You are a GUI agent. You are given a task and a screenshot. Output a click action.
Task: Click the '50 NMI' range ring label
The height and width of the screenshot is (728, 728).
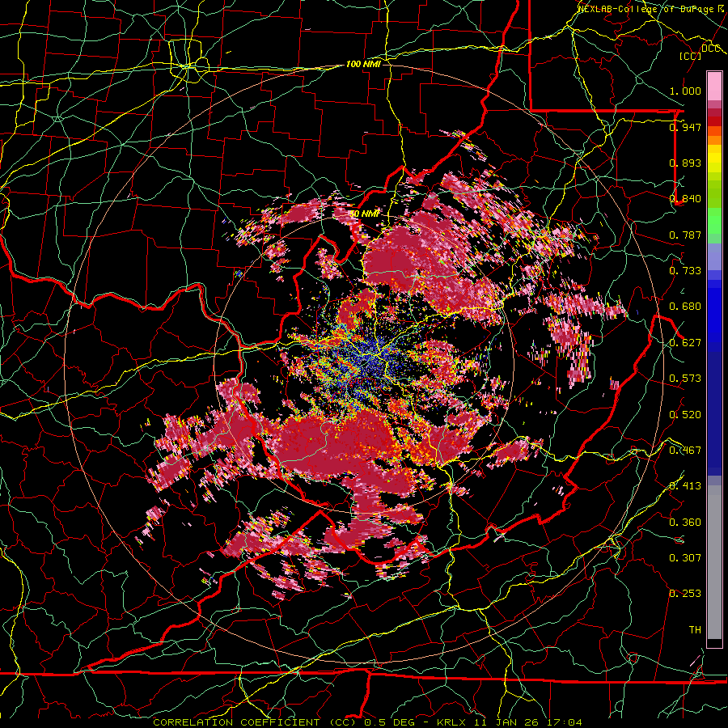364,214
